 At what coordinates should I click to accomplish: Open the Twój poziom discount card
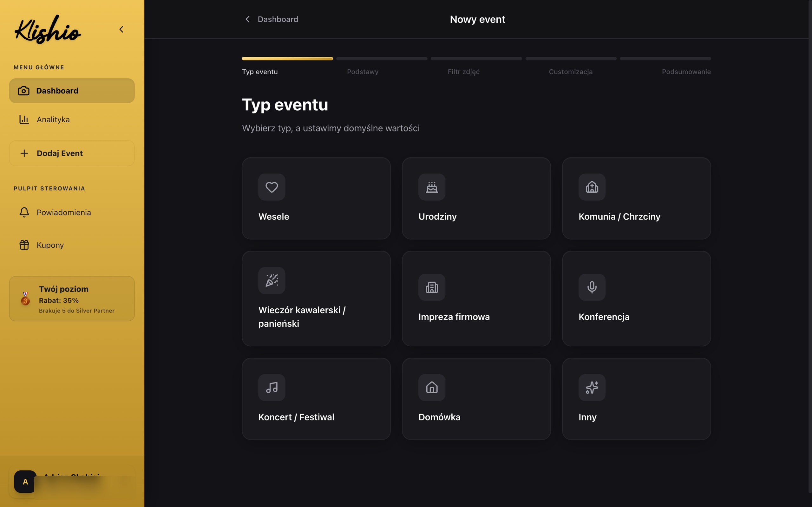[x=71, y=298]
